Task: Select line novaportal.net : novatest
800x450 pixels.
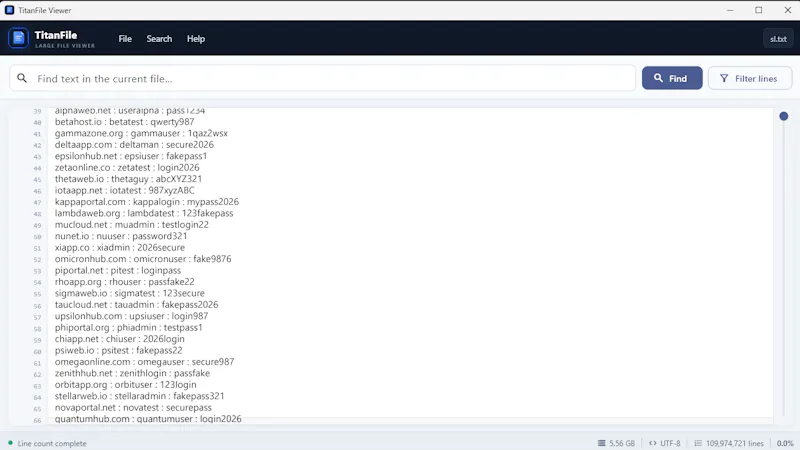Action: [x=133, y=408]
